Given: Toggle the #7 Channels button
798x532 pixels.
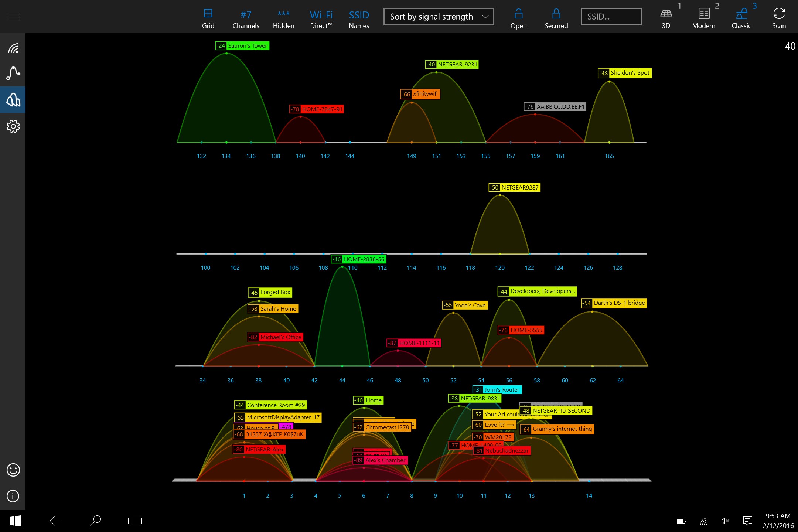Looking at the screenshot, I should point(246,18).
